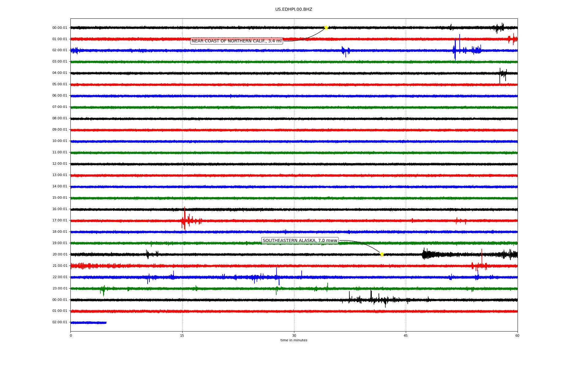Click the 09:00:01 row time label
The width and height of the screenshot is (588, 368).
click(x=60, y=130)
